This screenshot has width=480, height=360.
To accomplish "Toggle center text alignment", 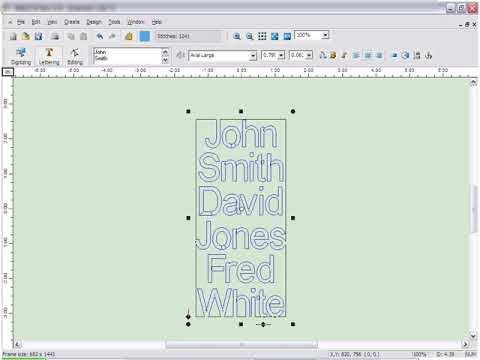I will point(368,55).
